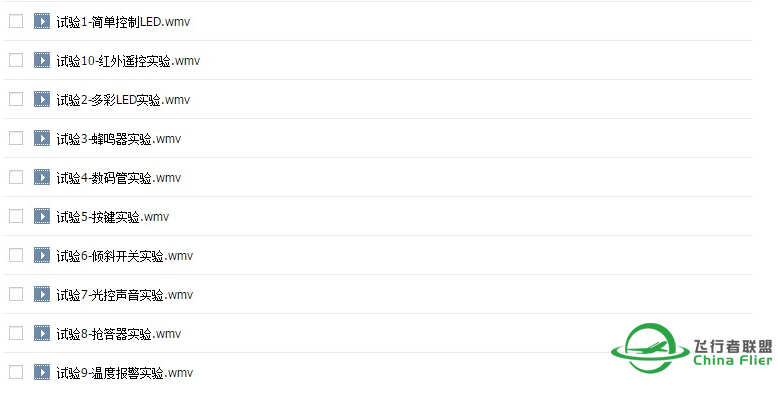
Task: Select checkbox beside 试验3-蜂鸣器实验.wmv
Action: (x=16, y=138)
